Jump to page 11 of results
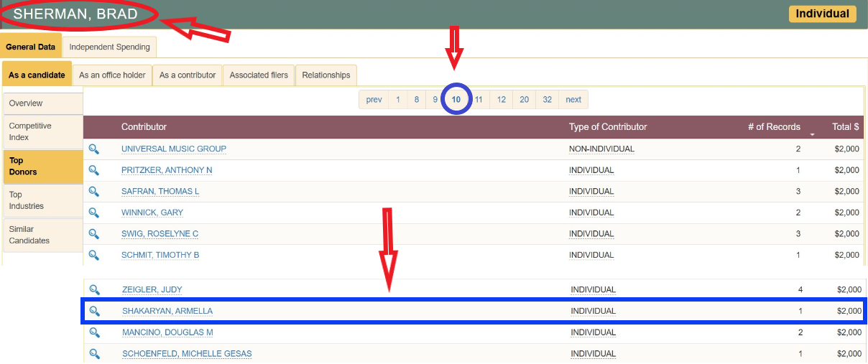868x364 pixels. 479,100
